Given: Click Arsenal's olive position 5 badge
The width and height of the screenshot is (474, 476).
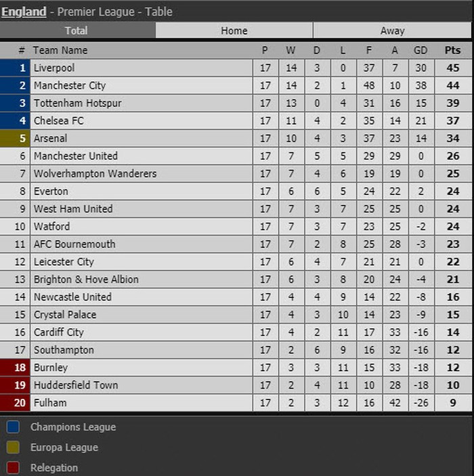Looking at the screenshot, I should click(15, 138).
